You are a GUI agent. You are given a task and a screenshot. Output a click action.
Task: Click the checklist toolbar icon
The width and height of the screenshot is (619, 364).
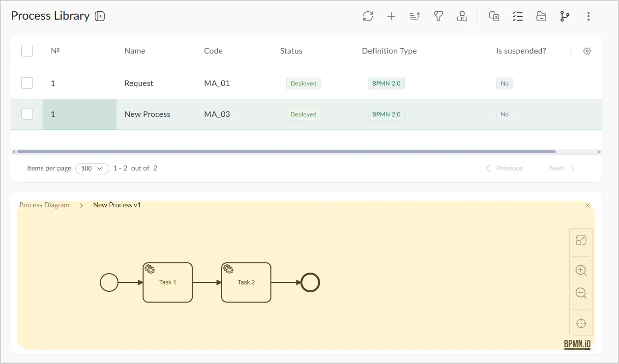pyautogui.click(x=518, y=16)
